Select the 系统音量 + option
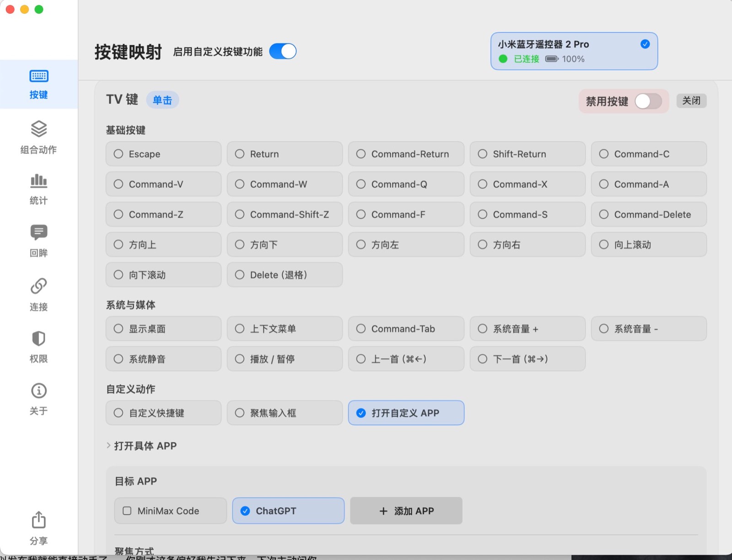 pos(527,328)
